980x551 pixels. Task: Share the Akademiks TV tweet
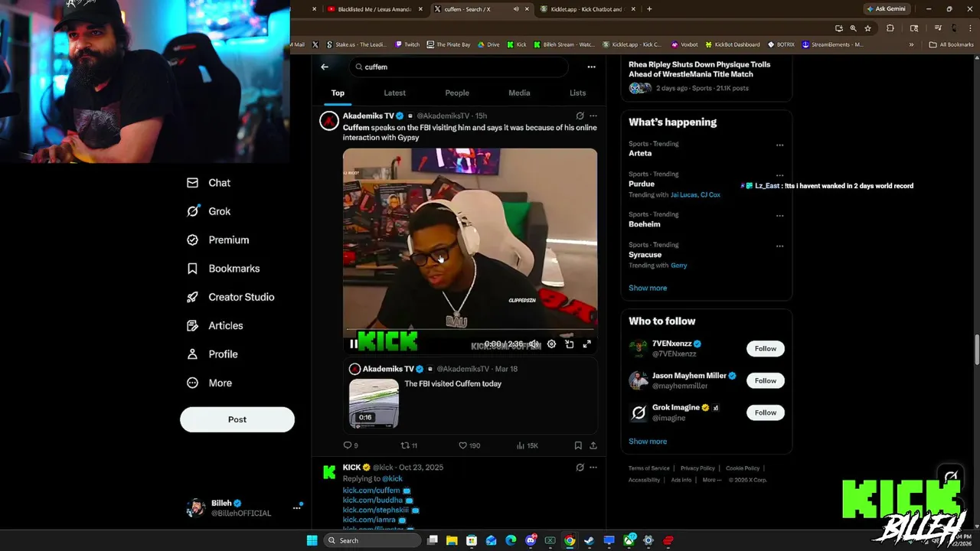click(593, 445)
